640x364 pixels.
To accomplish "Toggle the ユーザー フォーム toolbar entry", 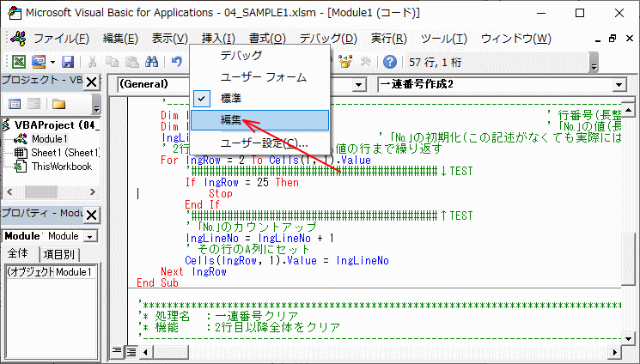I will (x=260, y=77).
